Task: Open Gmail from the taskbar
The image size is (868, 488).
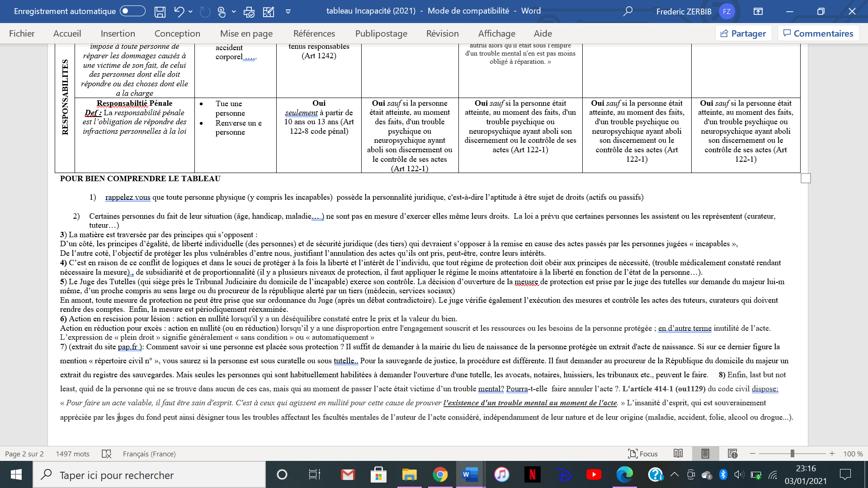Action: click(x=348, y=474)
